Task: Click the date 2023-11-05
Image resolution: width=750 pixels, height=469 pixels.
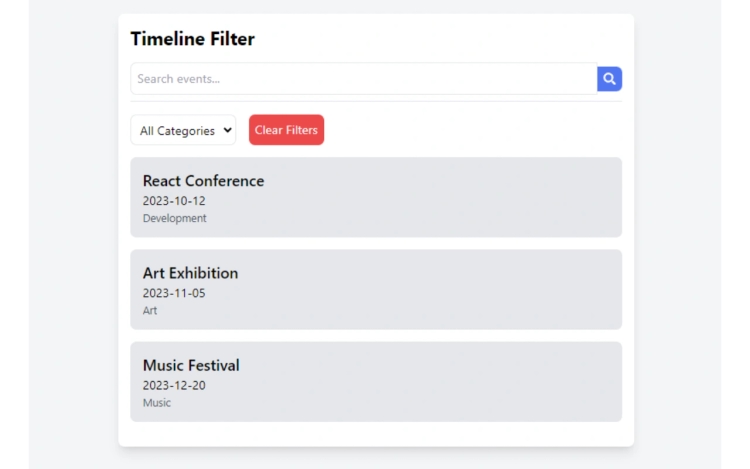Action: point(174,293)
